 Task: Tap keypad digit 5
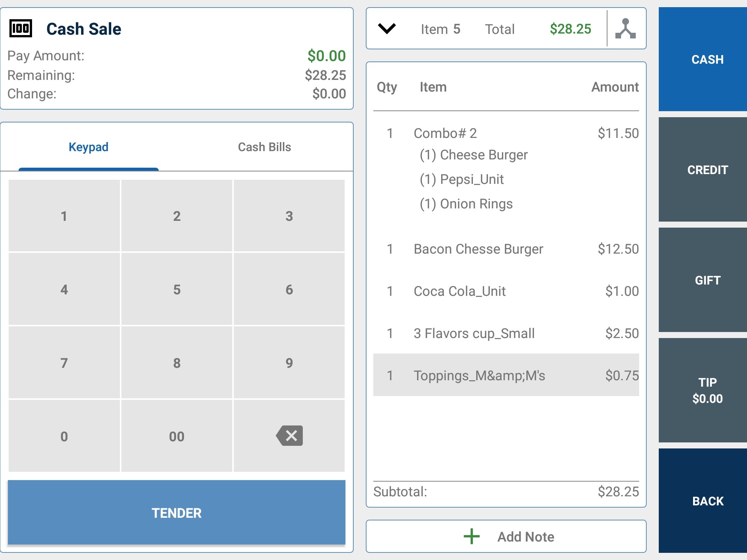coord(176,289)
